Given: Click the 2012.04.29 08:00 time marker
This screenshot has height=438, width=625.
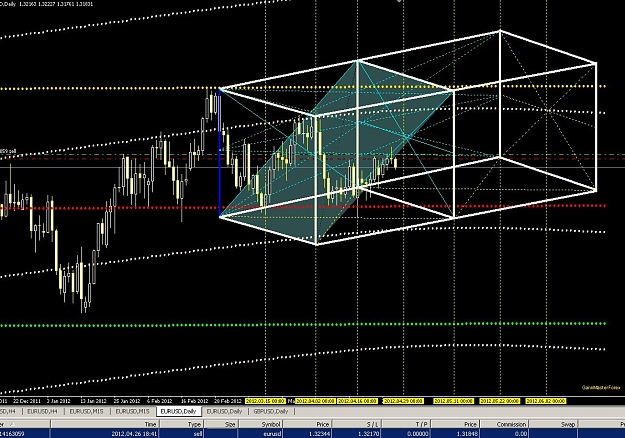Looking at the screenshot, I should point(403,401).
